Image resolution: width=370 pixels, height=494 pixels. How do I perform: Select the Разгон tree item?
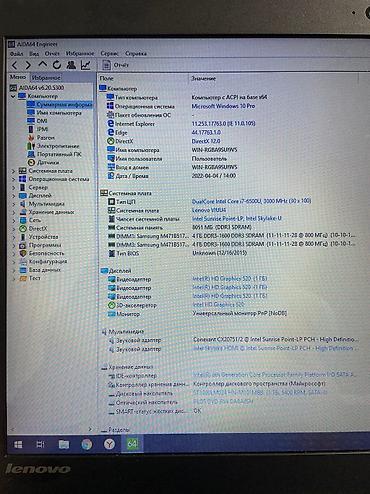[x=45, y=137]
